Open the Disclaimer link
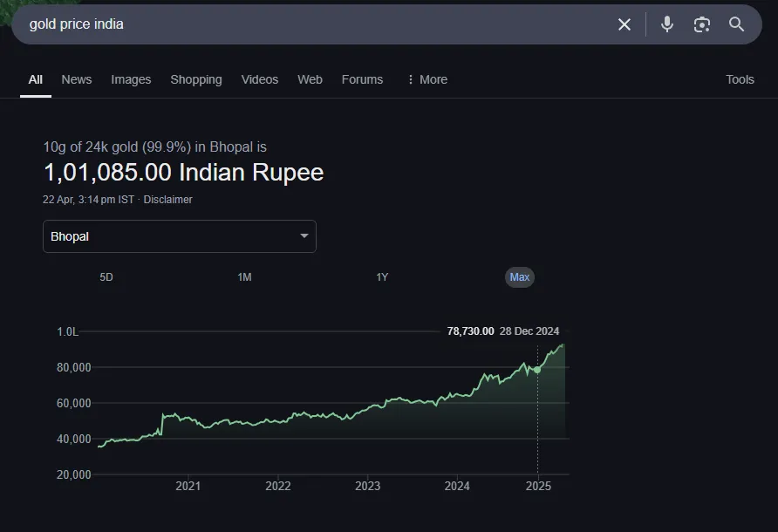The width and height of the screenshot is (778, 532). click(x=167, y=200)
